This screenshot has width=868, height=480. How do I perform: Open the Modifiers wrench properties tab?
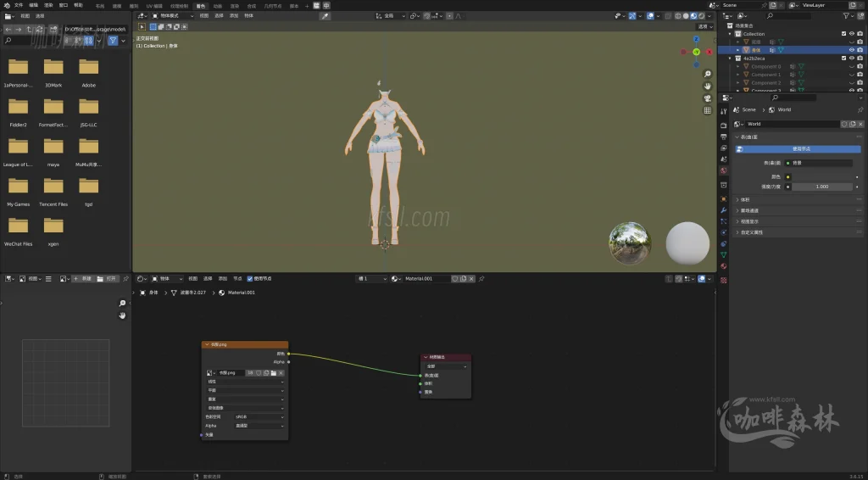tap(724, 210)
